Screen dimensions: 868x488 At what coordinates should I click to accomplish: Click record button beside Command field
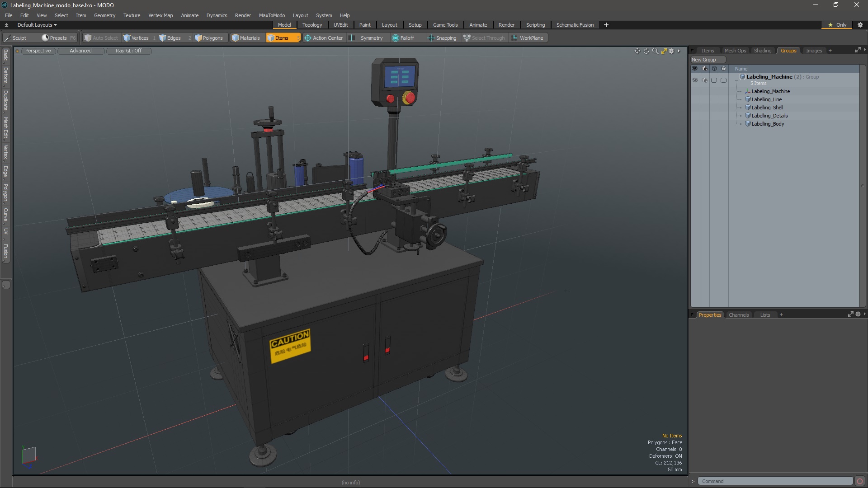coord(860,481)
